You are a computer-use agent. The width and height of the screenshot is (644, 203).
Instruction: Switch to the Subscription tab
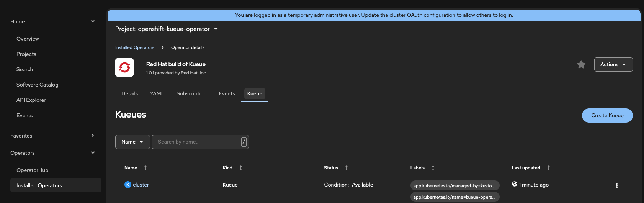191,94
